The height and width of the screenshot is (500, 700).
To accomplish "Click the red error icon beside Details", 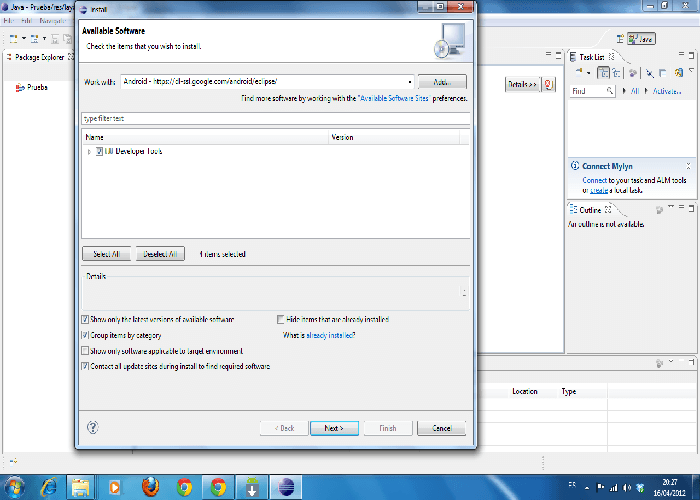I will point(548,84).
